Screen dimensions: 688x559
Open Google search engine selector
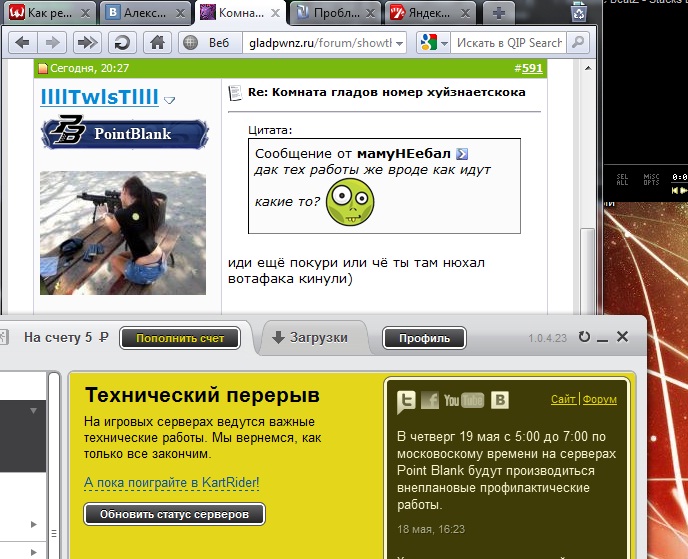pyautogui.click(x=434, y=43)
